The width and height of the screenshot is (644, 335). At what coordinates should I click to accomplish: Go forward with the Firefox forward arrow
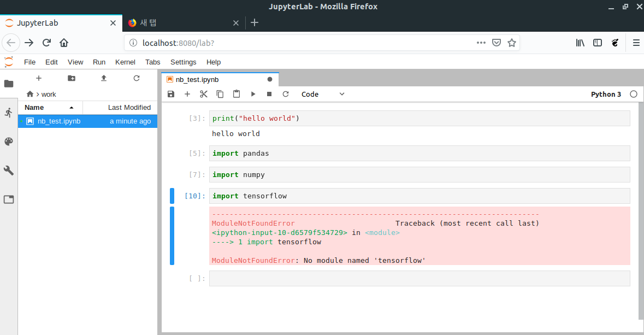tap(29, 43)
